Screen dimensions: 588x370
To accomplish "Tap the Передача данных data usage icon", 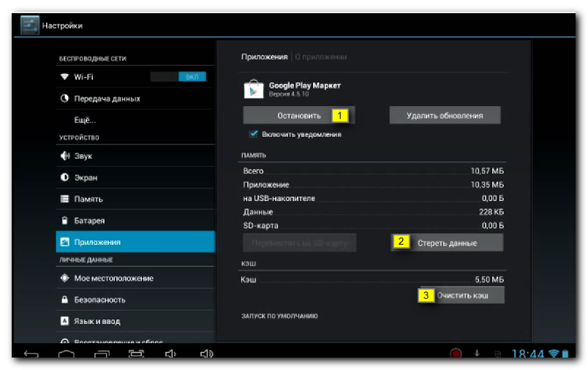I will (x=64, y=98).
